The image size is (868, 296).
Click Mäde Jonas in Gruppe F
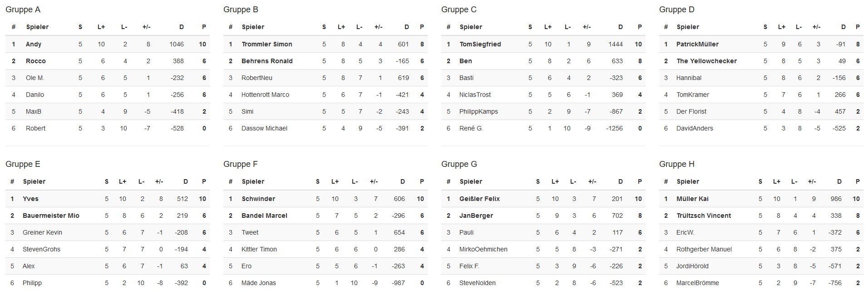coord(259,283)
